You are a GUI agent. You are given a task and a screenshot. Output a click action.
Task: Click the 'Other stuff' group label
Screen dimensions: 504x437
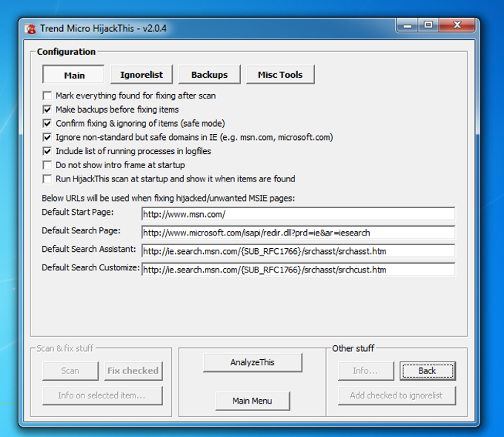click(354, 348)
